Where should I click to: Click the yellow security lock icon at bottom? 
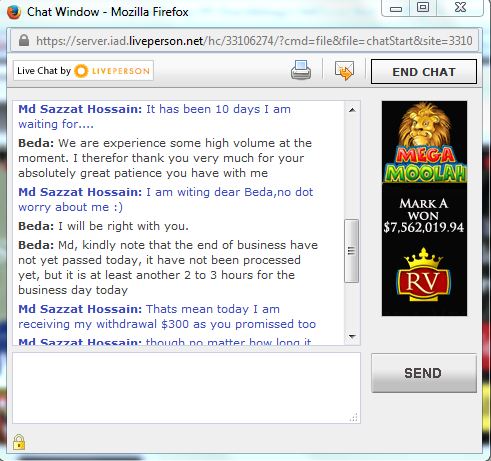pos(19,442)
